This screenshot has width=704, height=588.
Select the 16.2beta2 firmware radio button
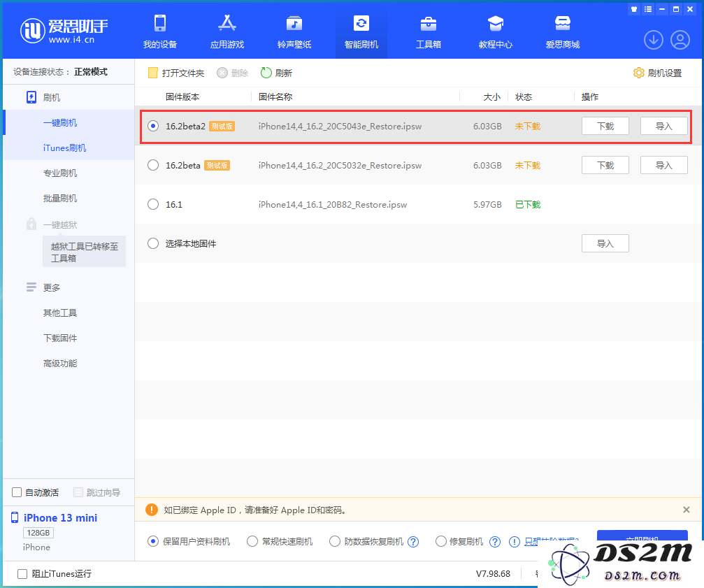coord(153,126)
